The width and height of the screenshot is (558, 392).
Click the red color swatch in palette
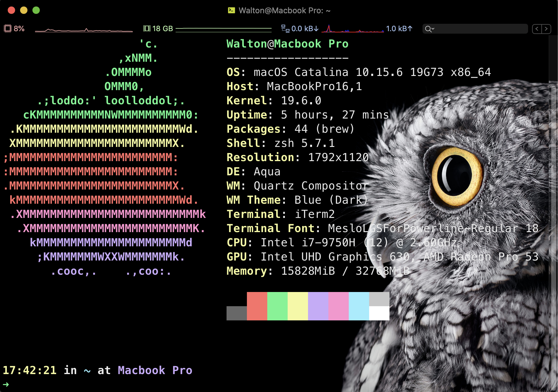[257, 306]
